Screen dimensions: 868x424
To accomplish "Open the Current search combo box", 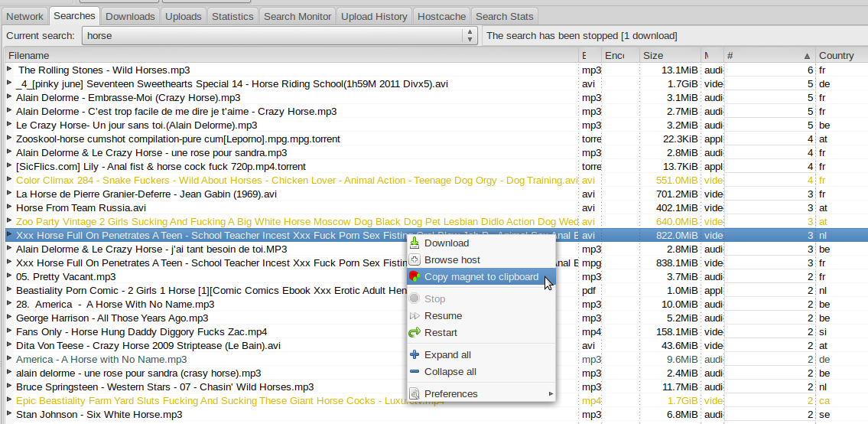I will point(280,36).
